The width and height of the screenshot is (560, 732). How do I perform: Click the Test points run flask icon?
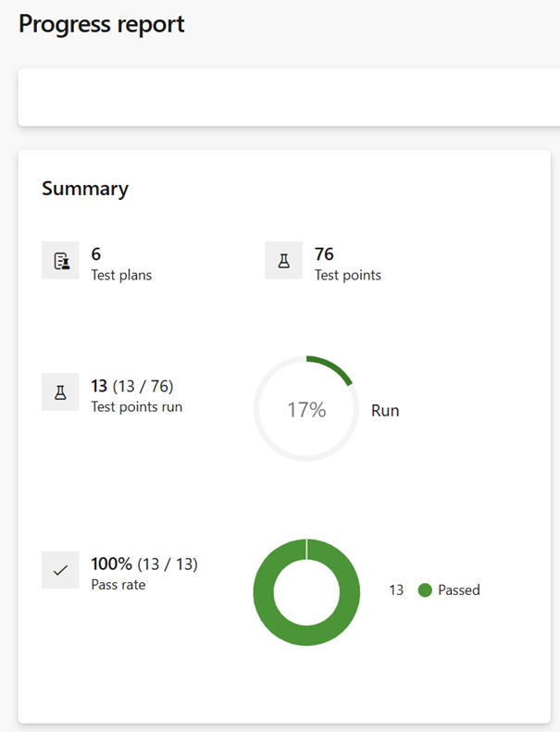pyautogui.click(x=61, y=392)
